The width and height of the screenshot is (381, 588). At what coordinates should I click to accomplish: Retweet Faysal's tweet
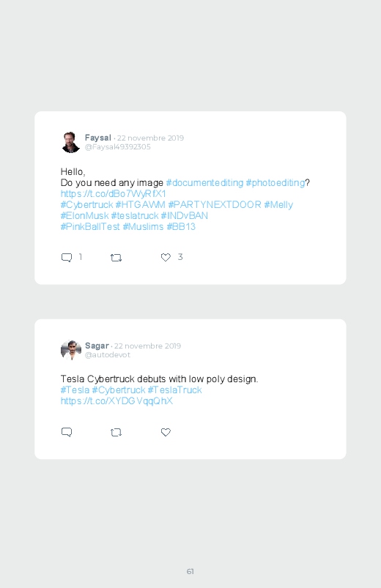click(x=116, y=258)
